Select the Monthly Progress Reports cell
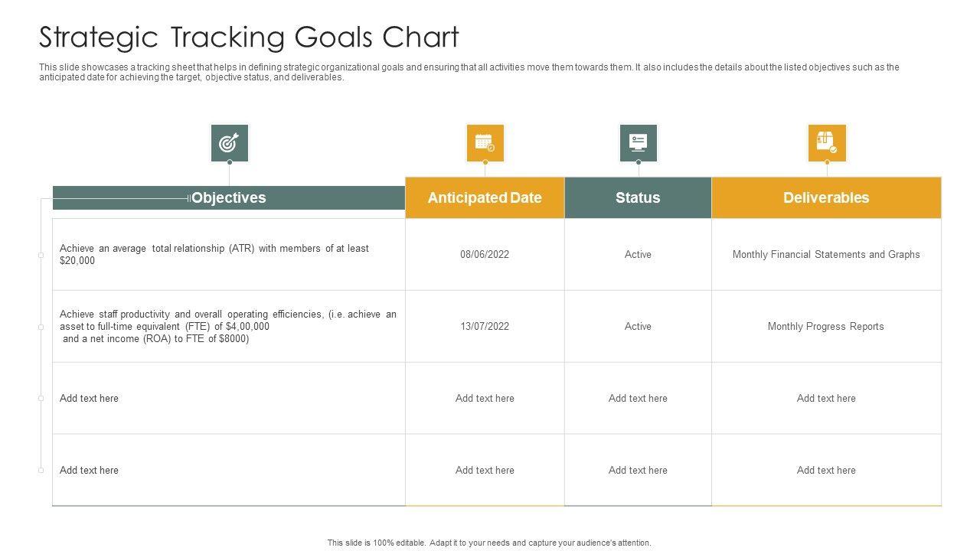This screenshot has width=980, height=551. (x=826, y=326)
